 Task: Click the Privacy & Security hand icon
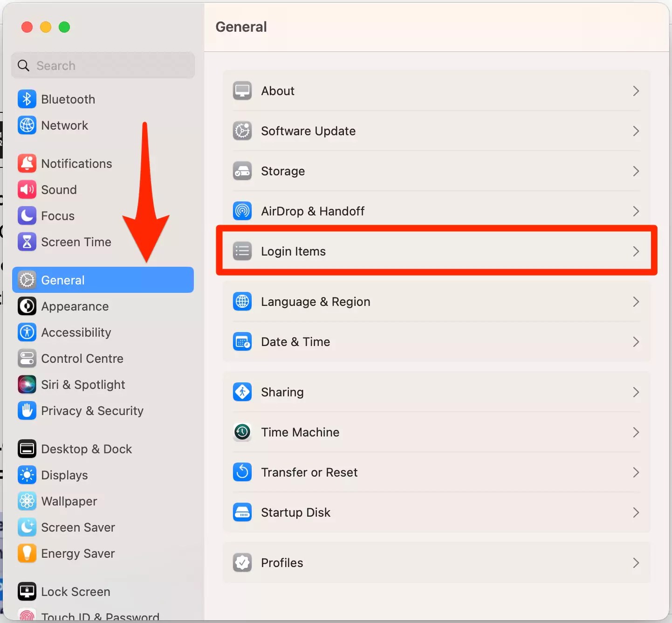pyautogui.click(x=27, y=410)
